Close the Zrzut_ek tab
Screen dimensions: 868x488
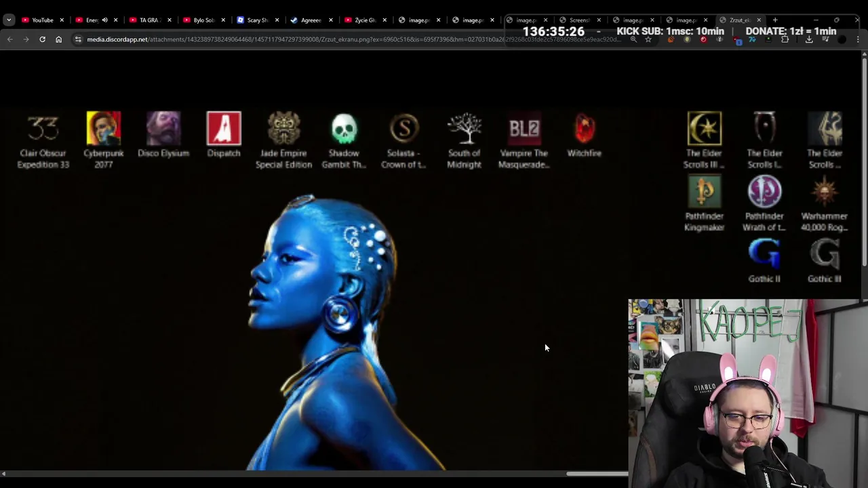coord(759,20)
